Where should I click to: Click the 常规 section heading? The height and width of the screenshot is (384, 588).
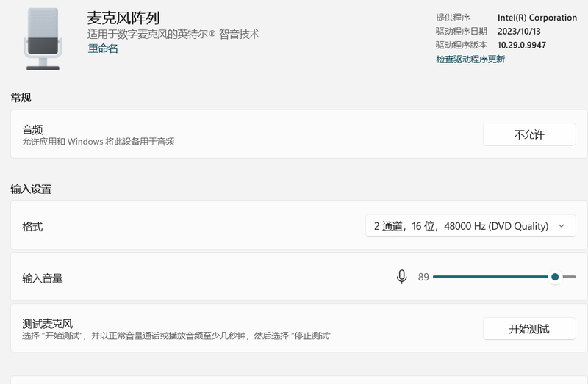pyautogui.click(x=21, y=98)
